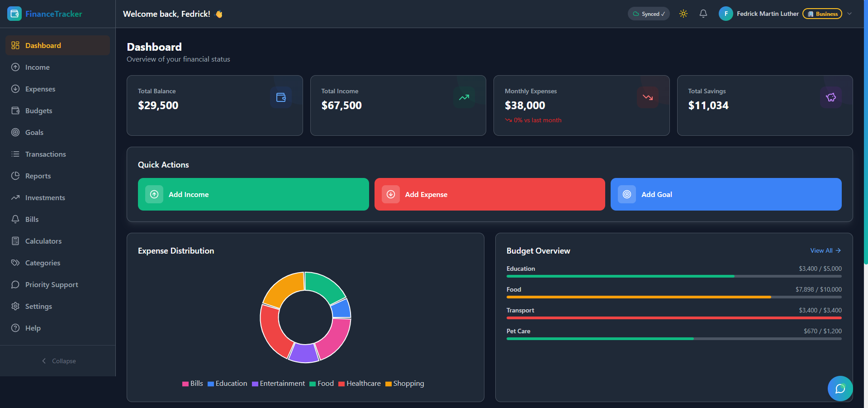The width and height of the screenshot is (868, 408).
Task: Toggle Bills legend swatch in chart
Action: [x=185, y=384]
